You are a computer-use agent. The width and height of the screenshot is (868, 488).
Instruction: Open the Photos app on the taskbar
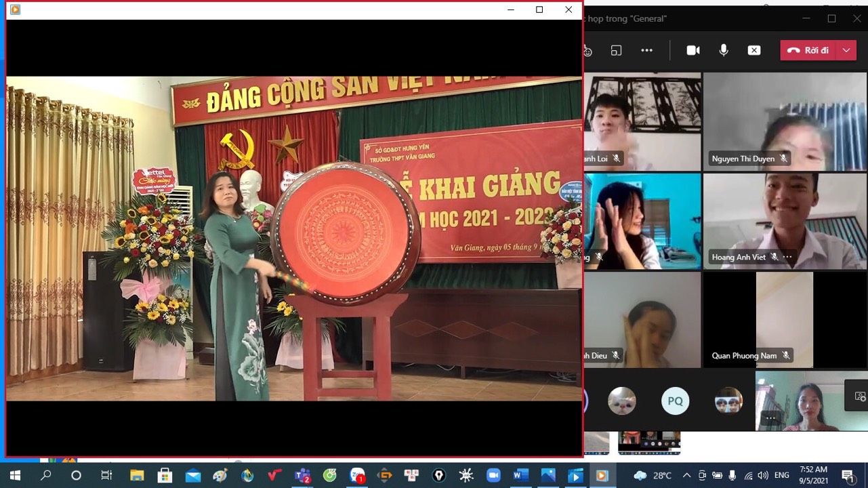[547, 475]
